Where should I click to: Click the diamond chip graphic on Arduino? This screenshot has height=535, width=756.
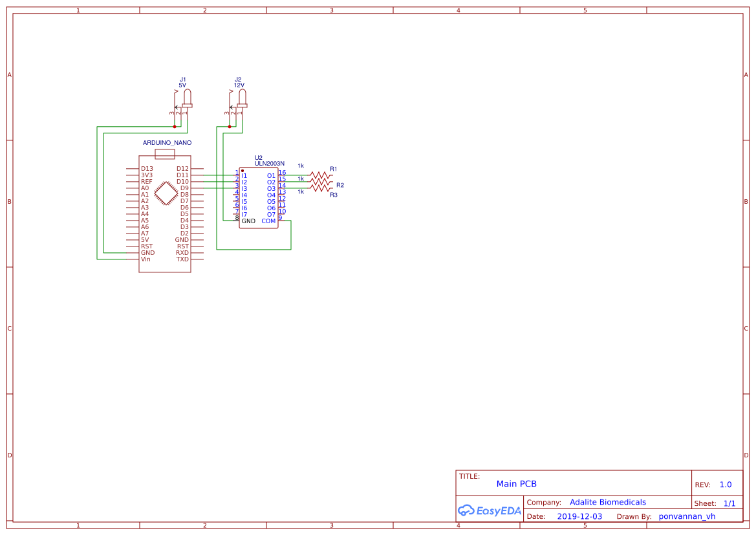tap(166, 193)
